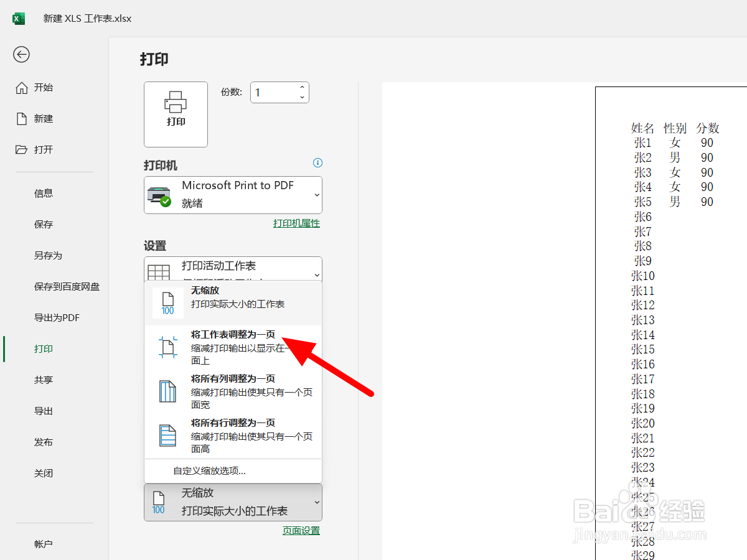Collapse the 无缩放 scaling dropdown

pyautogui.click(x=233, y=502)
